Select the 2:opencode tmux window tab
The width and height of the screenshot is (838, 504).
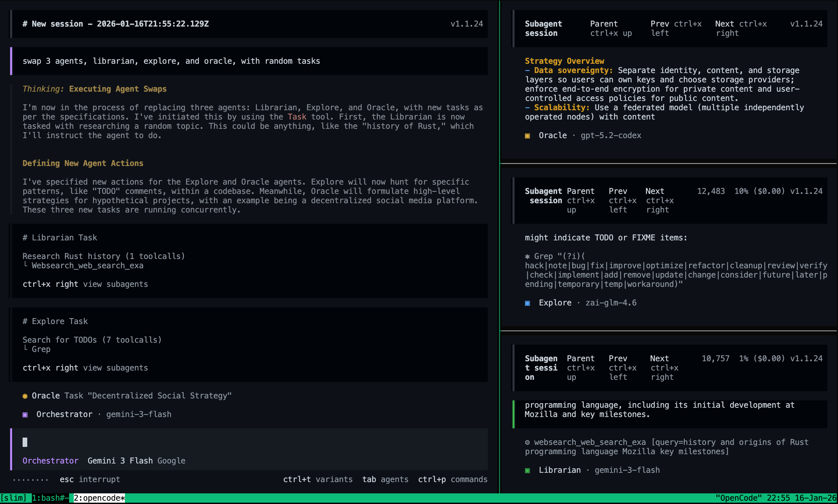coord(99,498)
